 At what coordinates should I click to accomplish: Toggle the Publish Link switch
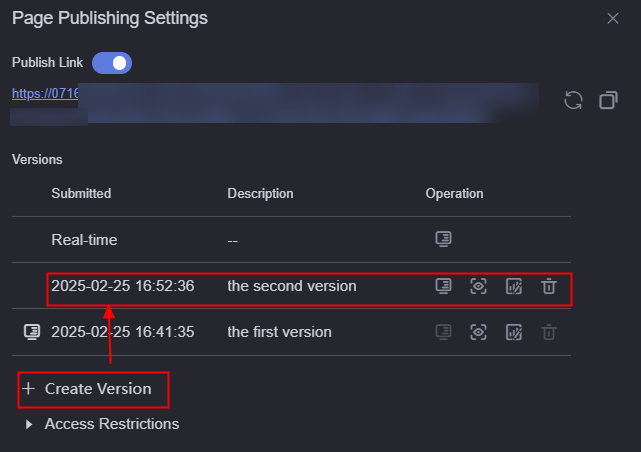(x=112, y=63)
